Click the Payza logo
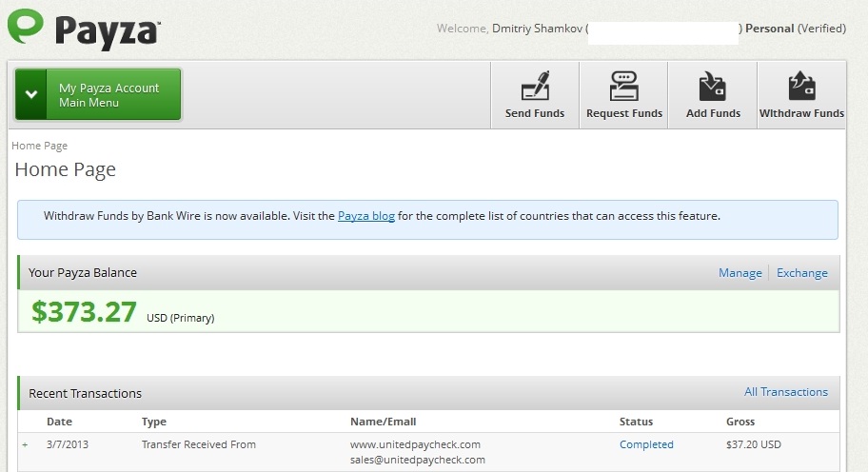The image size is (868, 472). click(x=83, y=28)
